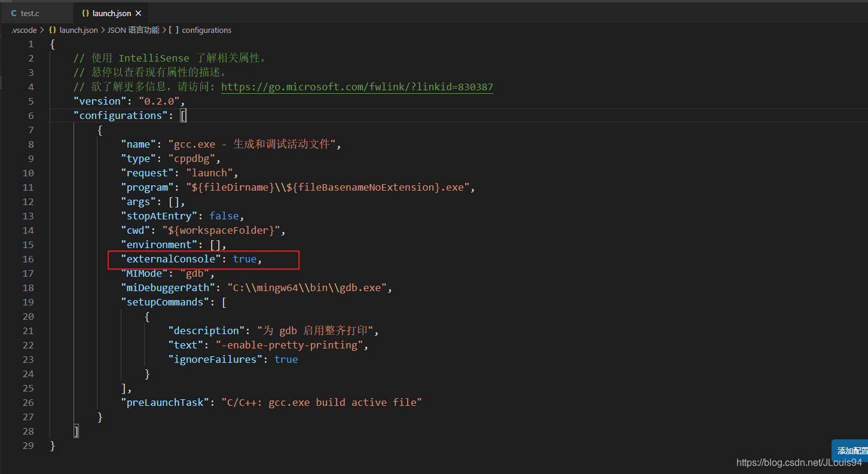Click the "text" key on line 22
The width and height of the screenshot is (868, 474).
tap(185, 345)
